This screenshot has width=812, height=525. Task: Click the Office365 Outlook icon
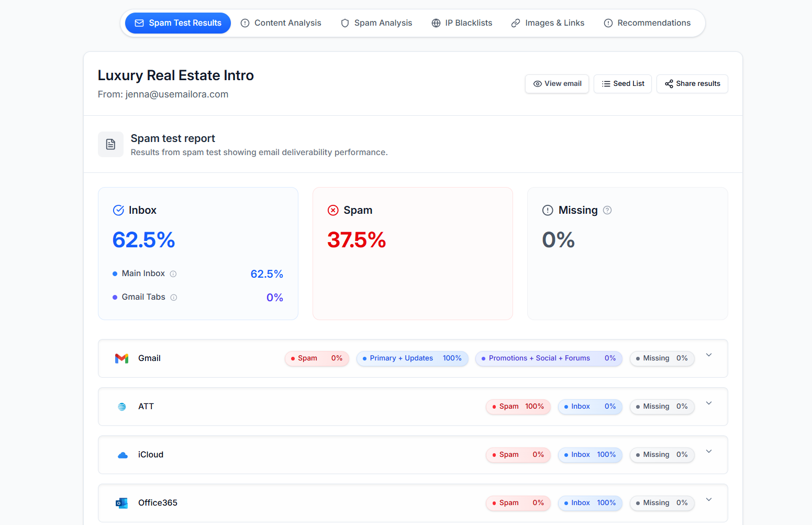coord(121,503)
